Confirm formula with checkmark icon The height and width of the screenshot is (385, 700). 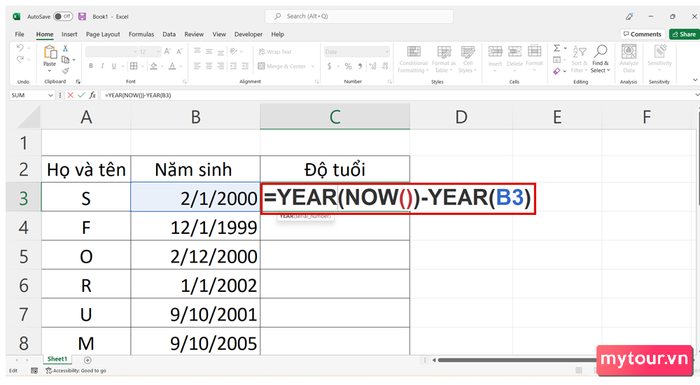pyautogui.click(x=81, y=95)
